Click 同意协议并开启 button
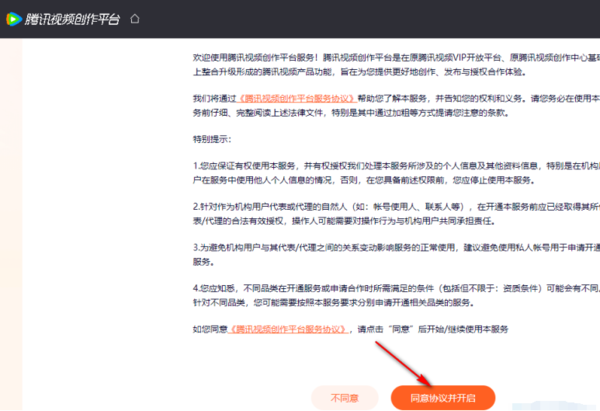The height and width of the screenshot is (411, 600). (443, 398)
